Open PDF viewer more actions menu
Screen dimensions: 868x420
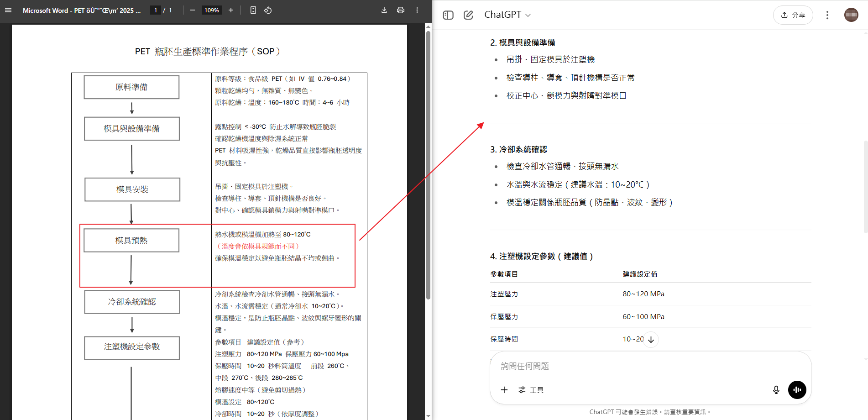point(417,10)
